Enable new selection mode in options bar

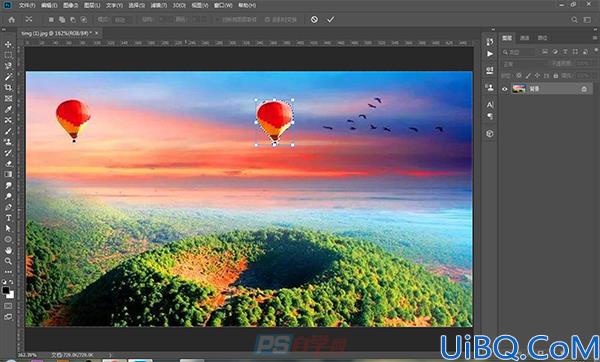click(x=51, y=20)
